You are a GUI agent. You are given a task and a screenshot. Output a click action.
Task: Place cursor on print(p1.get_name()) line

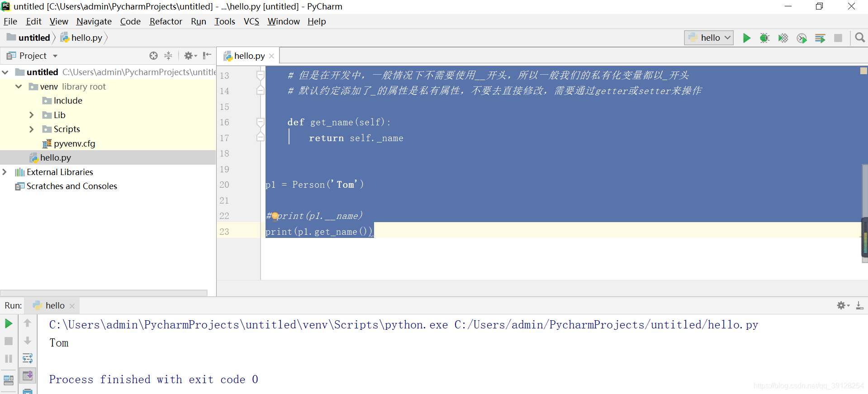319,232
